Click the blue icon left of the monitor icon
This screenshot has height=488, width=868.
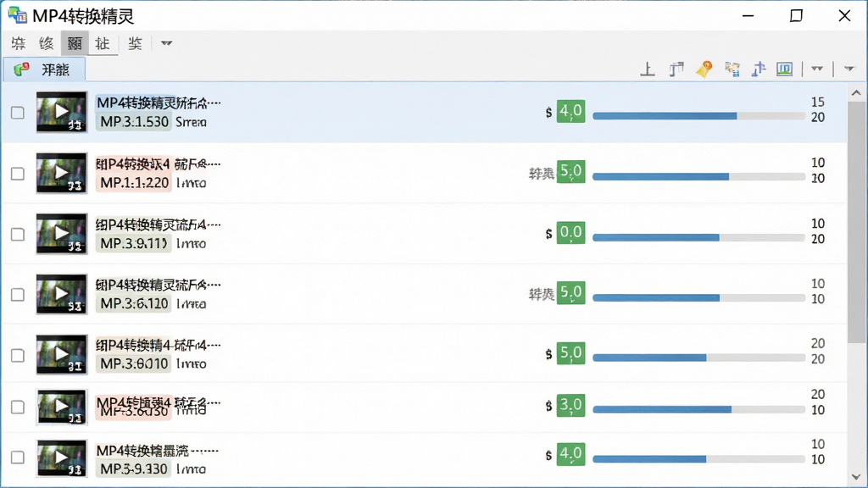759,69
